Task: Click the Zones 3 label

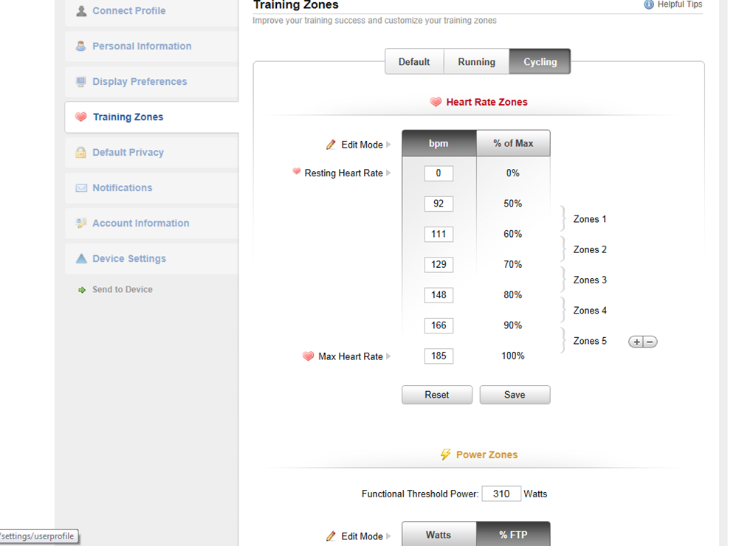Action: pos(590,280)
